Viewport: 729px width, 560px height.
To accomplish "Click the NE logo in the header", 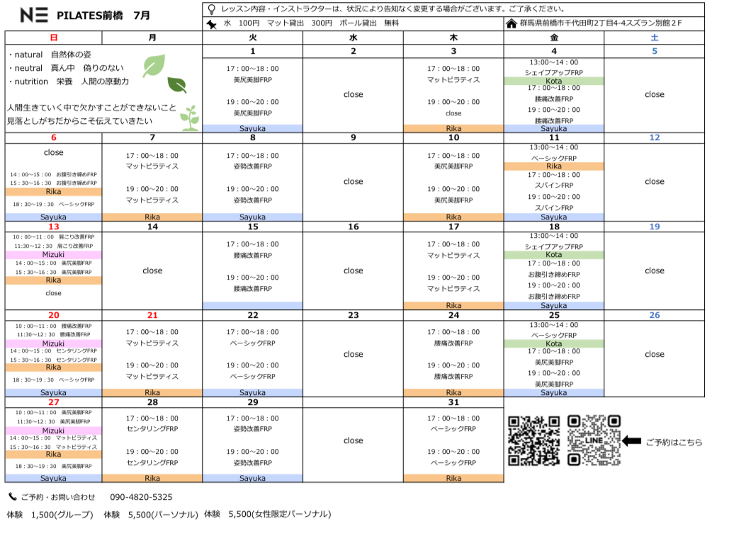I will point(34,15).
